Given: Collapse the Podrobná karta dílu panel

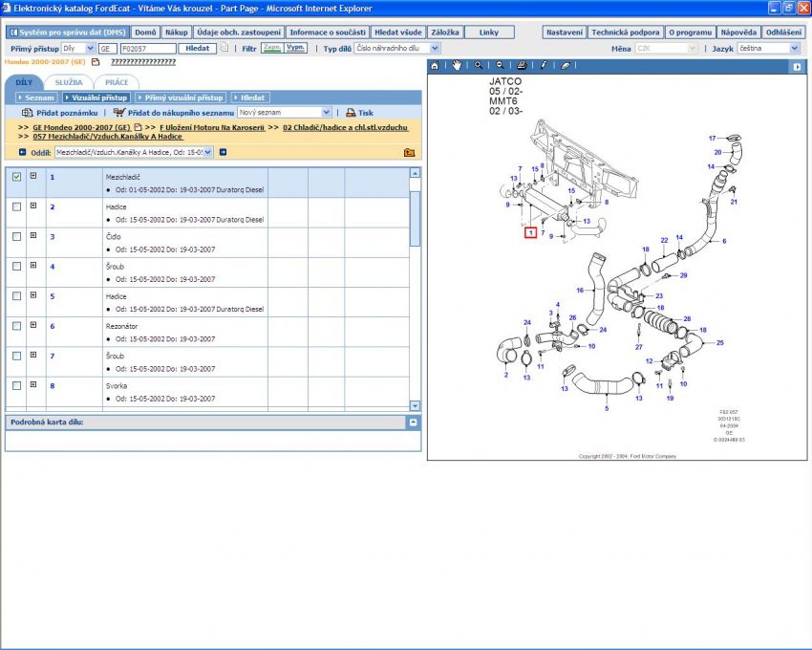Looking at the screenshot, I should [x=413, y=422].
